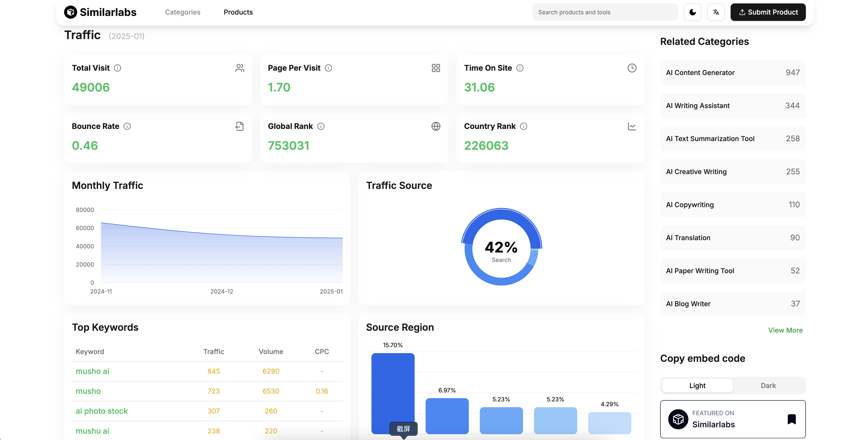Click the globe icon in Global Rank card
The width and height of the screenshot is (868, 440).
436,127
